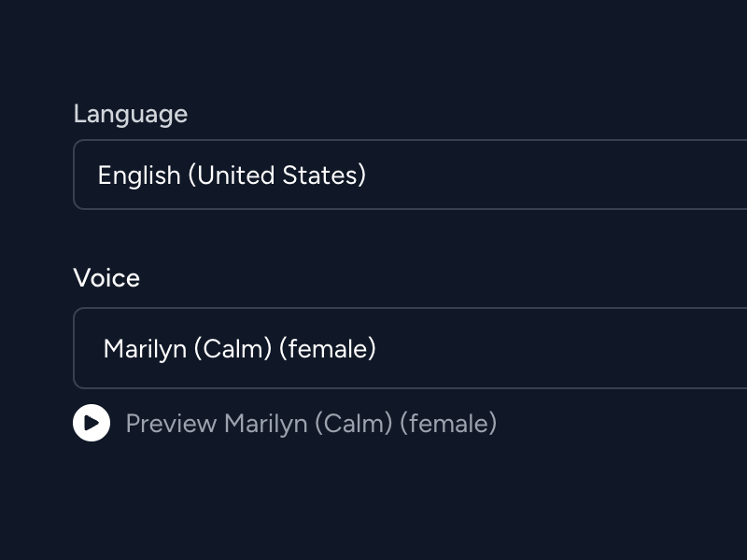Screen dimensions: 747x560
Task: Change the voice from Marilyn (Calm)
Action: 410,348
